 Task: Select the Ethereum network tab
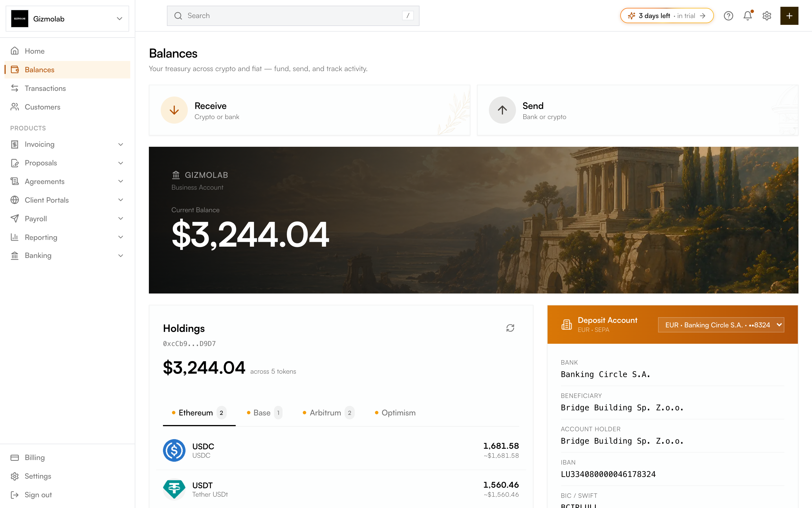coord(199,413)
